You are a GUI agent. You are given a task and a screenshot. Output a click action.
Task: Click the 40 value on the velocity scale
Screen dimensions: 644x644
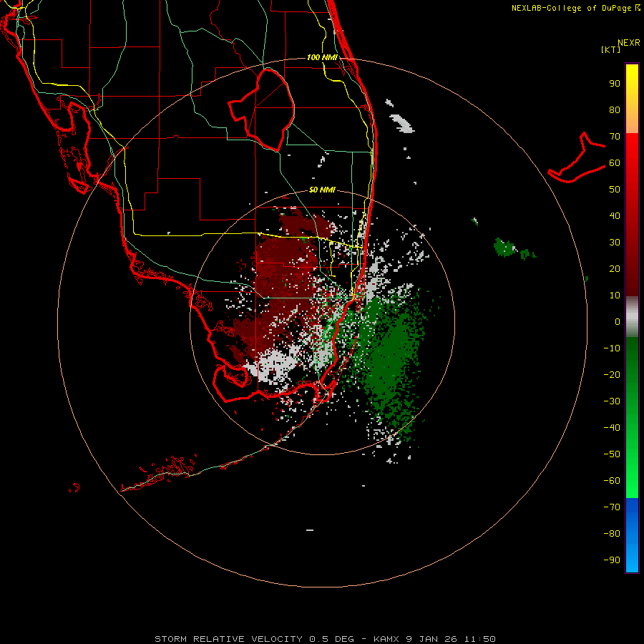tap(615, 215)
